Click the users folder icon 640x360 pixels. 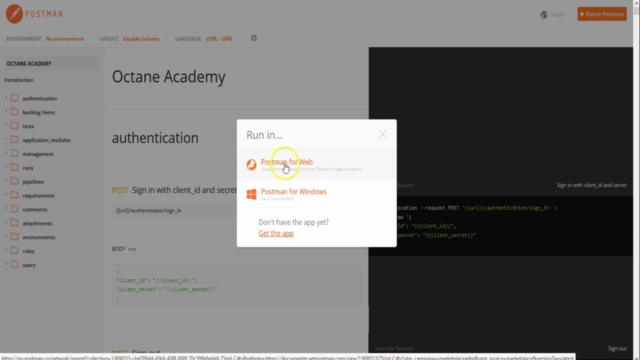(x=15, y=264)
